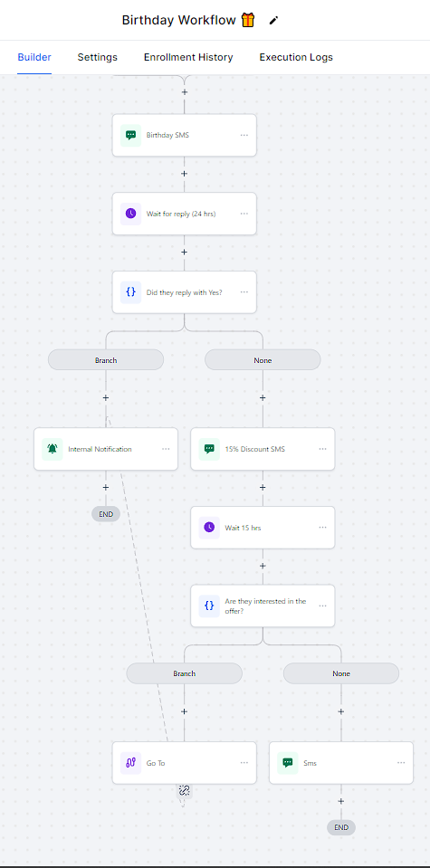Add a step between Birthday SMS and Wait for reply
The height and width of the screenshot is (868, 430).
(185, 174)
